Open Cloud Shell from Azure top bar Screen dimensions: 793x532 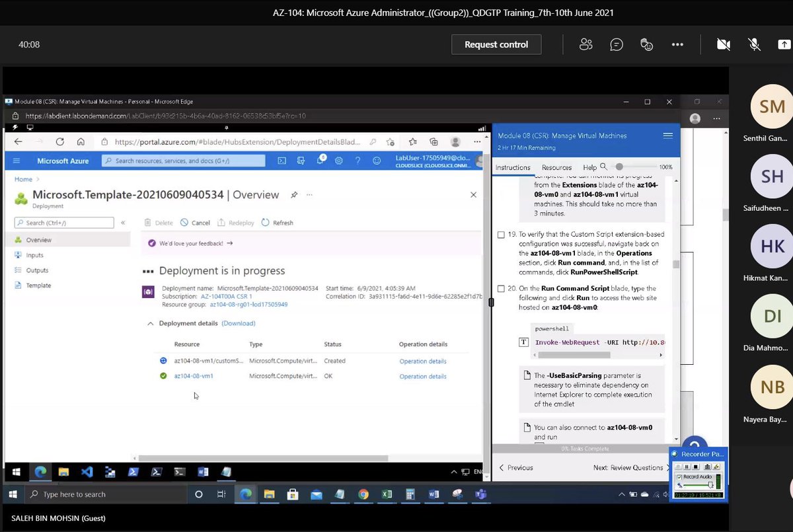pos(282,161)
